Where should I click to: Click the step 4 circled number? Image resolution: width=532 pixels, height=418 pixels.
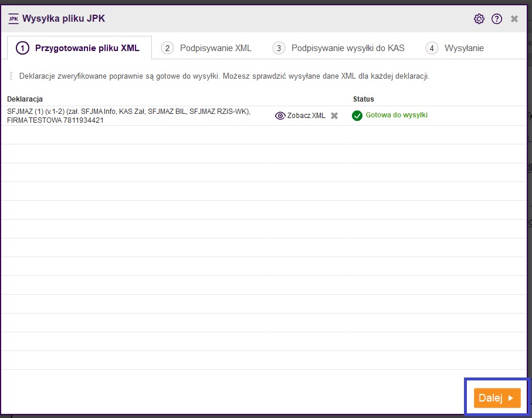pos(432,48)
